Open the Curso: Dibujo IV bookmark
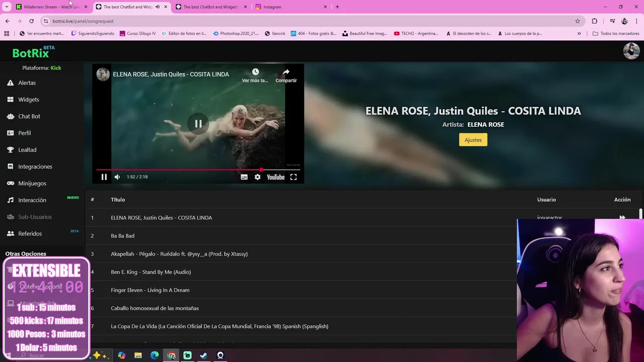The image size is (644, 362). (138, 34)
